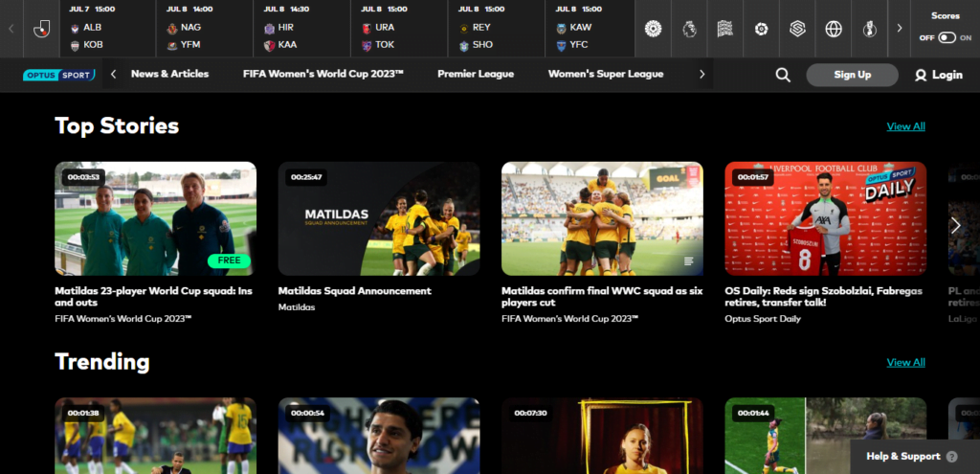
Task: Go to the Optus Sport home logo
Action: (x=58, y=75)
